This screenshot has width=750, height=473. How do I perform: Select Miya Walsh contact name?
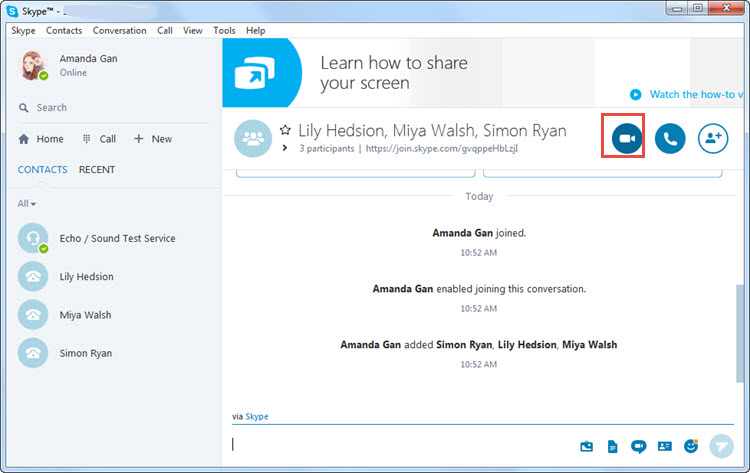click(x=86, y=315)
